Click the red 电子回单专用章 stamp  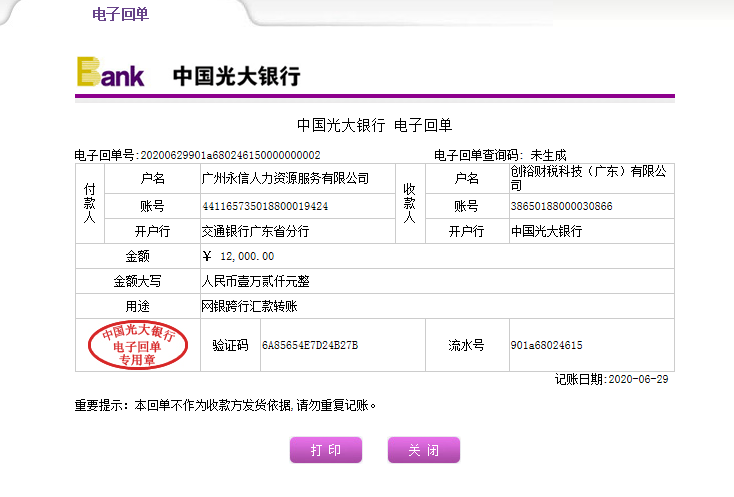click(138, 345)
